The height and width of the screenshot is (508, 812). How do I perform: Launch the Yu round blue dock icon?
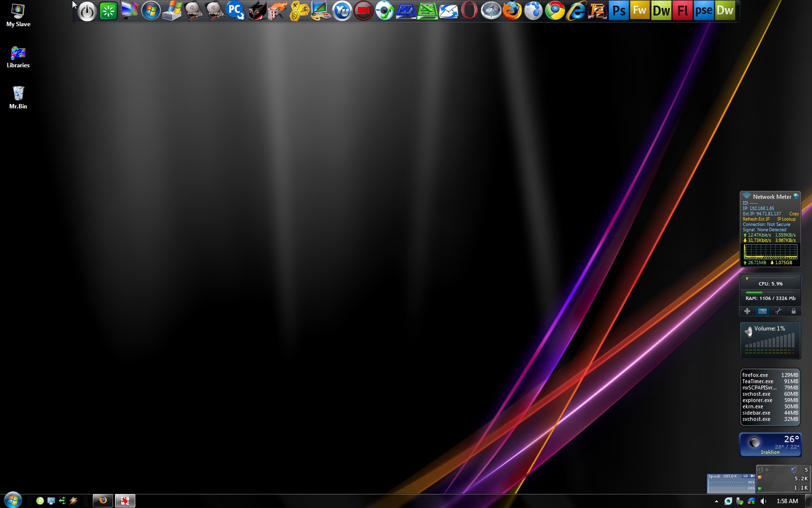pyautogui.click(x=342, y=11)
